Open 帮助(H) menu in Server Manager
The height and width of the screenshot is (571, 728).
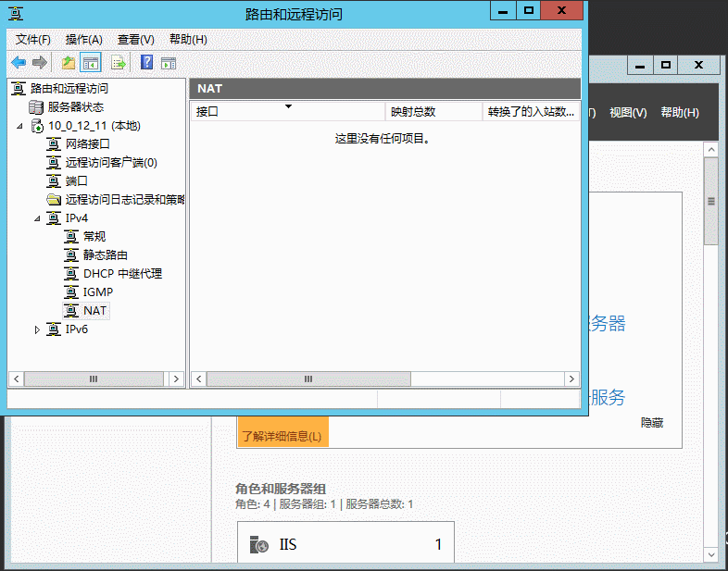680,112
